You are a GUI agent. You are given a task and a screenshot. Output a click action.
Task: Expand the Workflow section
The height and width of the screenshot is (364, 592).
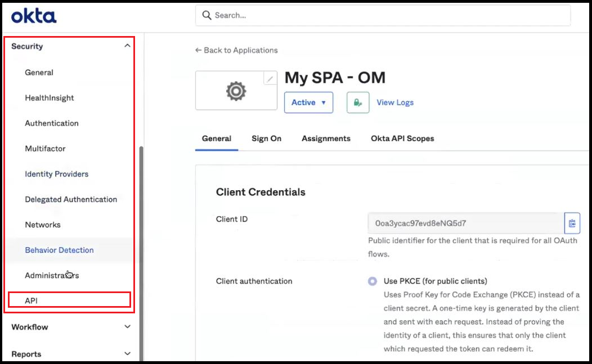pyautogui.click(x=127, y=326)
